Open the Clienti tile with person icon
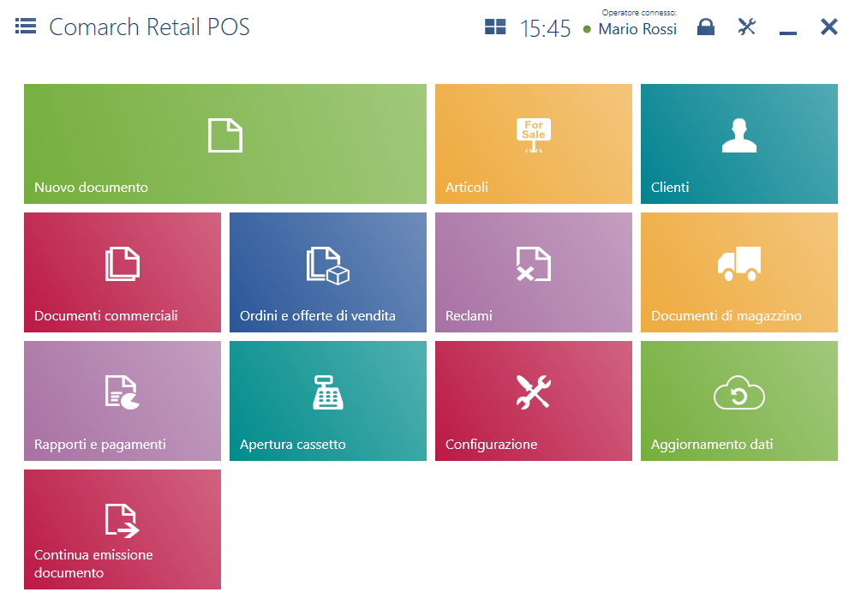Screen dimensions: 855x616 coord(738,144)
